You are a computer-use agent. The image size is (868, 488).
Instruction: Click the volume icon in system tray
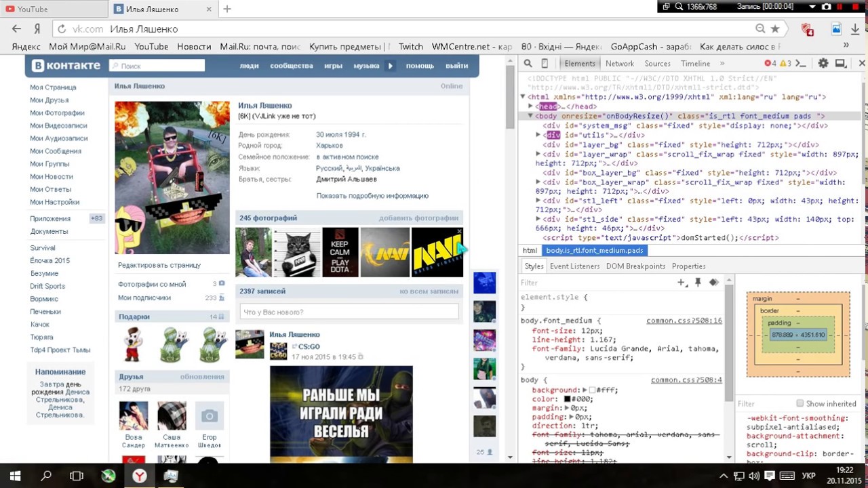tap(755, 476)
